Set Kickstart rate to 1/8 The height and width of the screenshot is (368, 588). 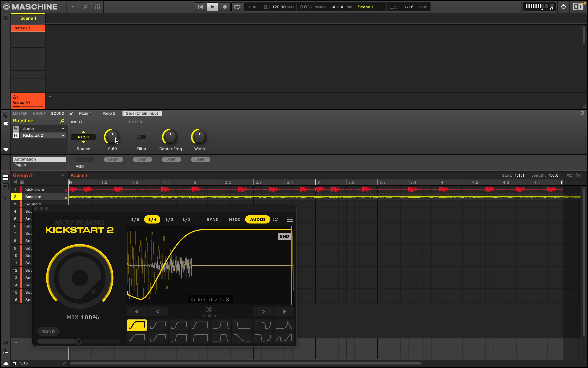click(x=135, y=220)
